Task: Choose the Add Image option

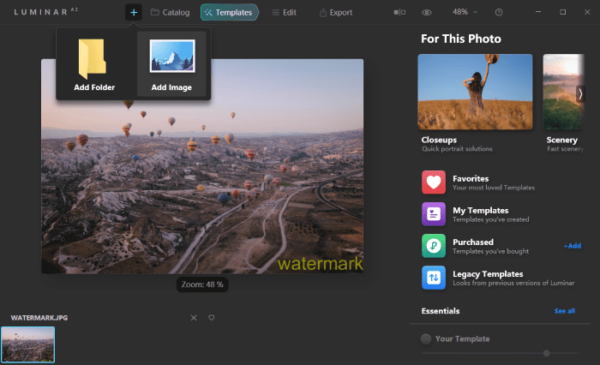Action: [172, 64]
